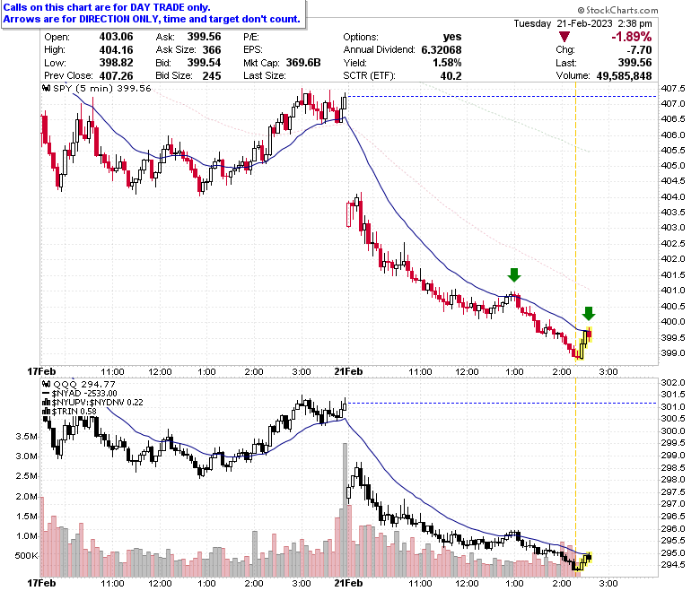
Task: Click the Prev Close value 407.26
Action: coord(116,76)
